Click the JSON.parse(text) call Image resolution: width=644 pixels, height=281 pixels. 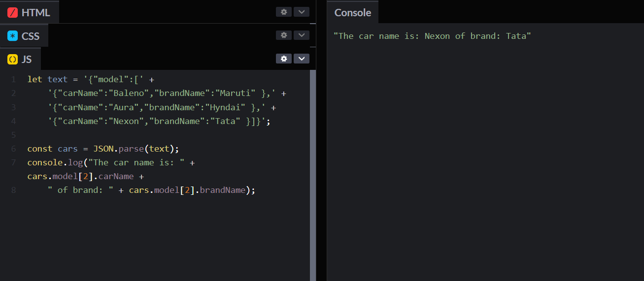136,149
